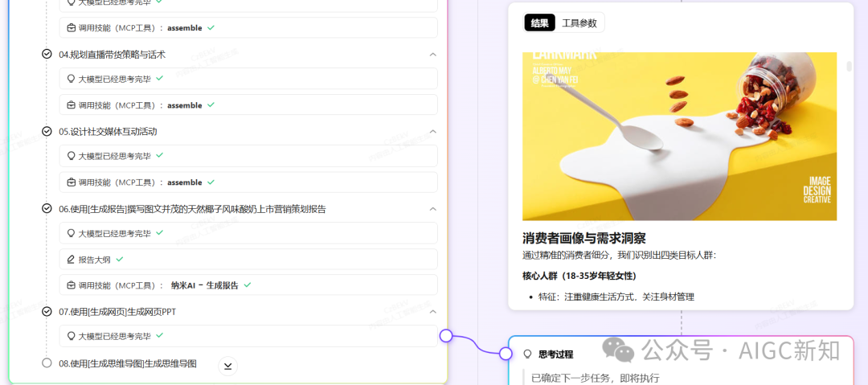
Task: Click the lightbulb icon under step 04
Action: pos(71,79)
